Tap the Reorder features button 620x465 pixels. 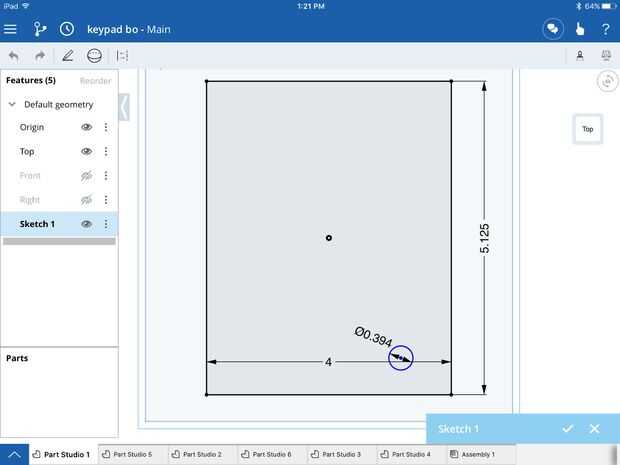tap(95, 81)
